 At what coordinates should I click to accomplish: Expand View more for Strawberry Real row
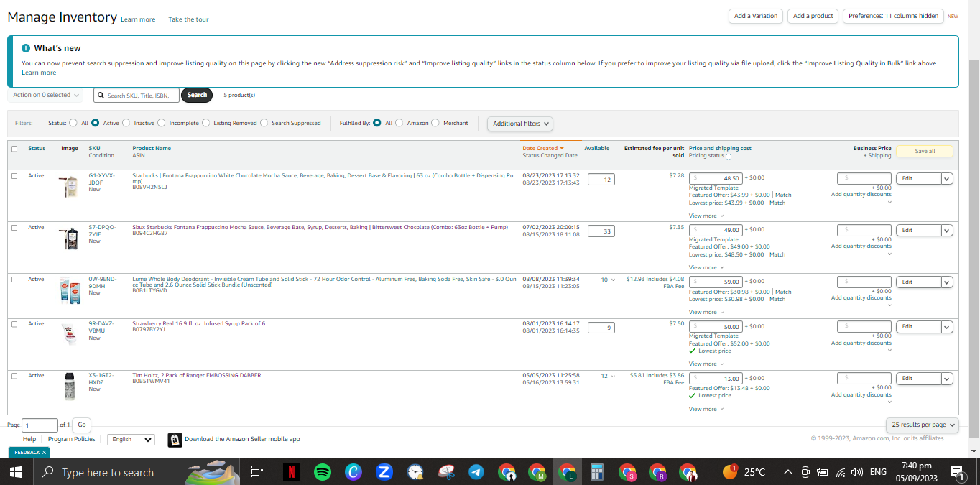coord(706,364)
